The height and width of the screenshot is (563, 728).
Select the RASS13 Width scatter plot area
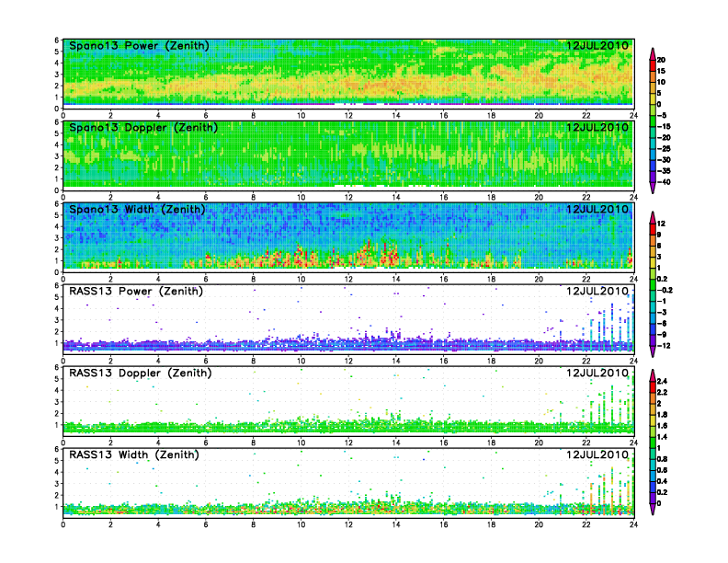point(348,483)
